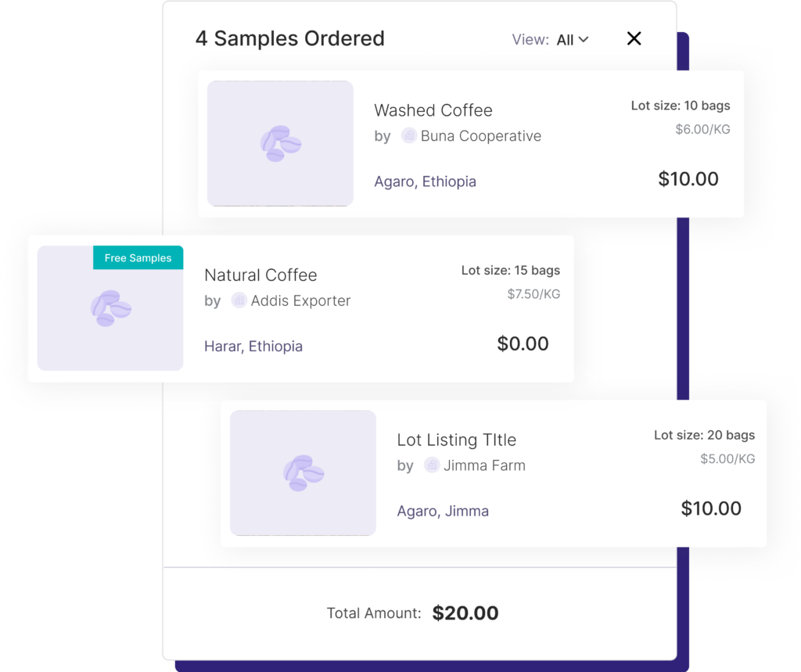Open the Washed Coffee thumbnail image
Image resolution: width=801 pixels, height=672 pixels.
click(x=280, y=143)
